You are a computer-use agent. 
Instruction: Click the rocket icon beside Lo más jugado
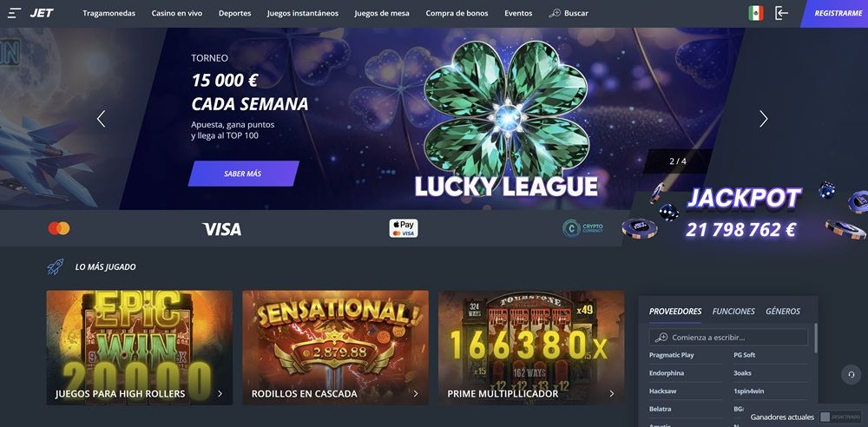(x=55, y=267)
